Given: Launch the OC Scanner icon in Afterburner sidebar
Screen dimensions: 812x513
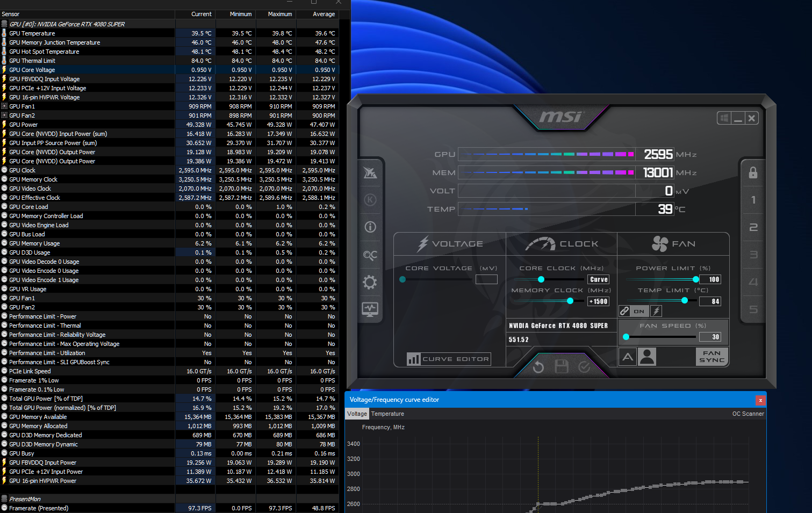Looking at the screenshot, I should click(x=370, y=255).
